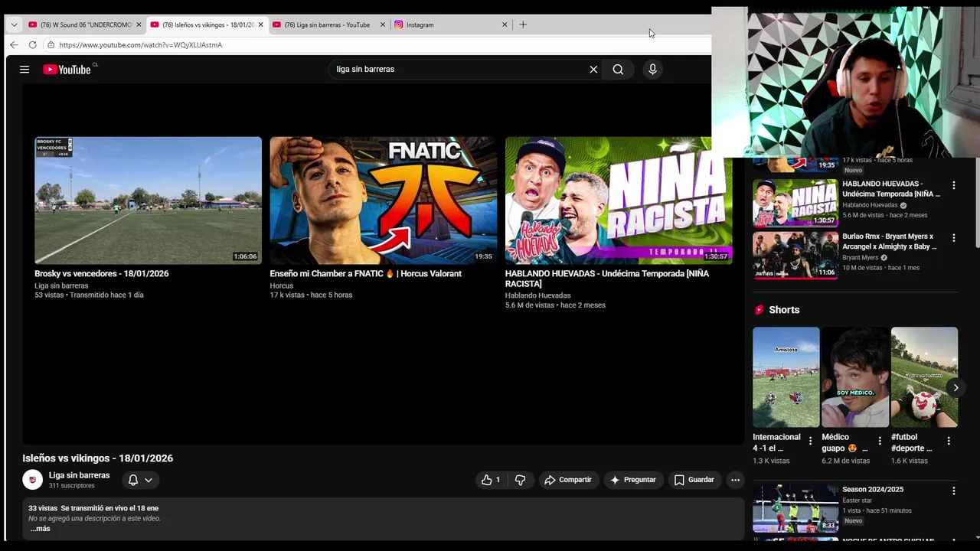This screenshot has width=980, height=551.
Task: Open Enseño mi Chamber a FNATIC thumbnail
Action: point(383,201)
